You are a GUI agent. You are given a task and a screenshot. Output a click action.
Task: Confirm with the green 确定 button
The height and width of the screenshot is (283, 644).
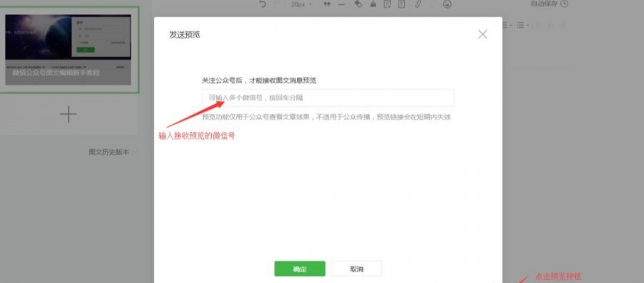(x=300, y=269)
